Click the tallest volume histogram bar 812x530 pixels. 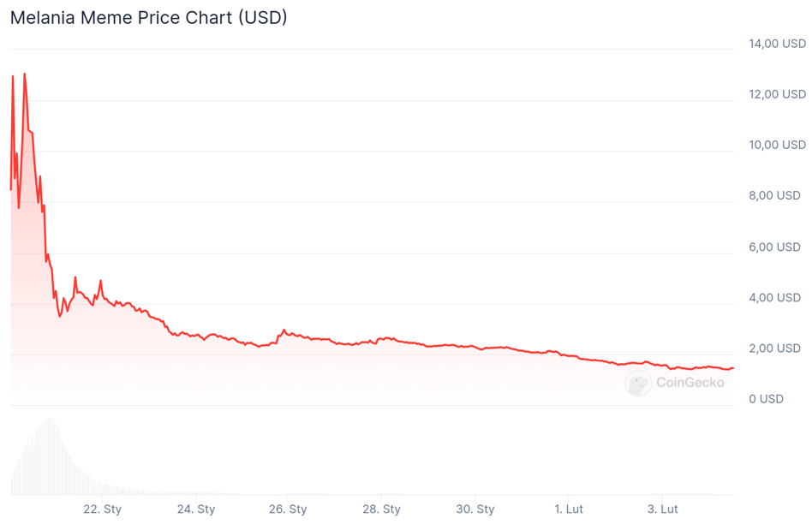pos(51,456)
